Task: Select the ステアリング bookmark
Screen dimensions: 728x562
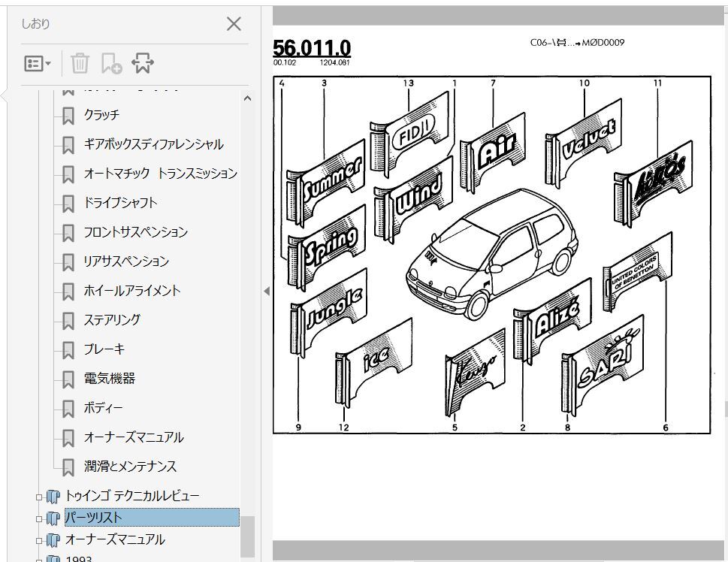Action: click(112, 320)
